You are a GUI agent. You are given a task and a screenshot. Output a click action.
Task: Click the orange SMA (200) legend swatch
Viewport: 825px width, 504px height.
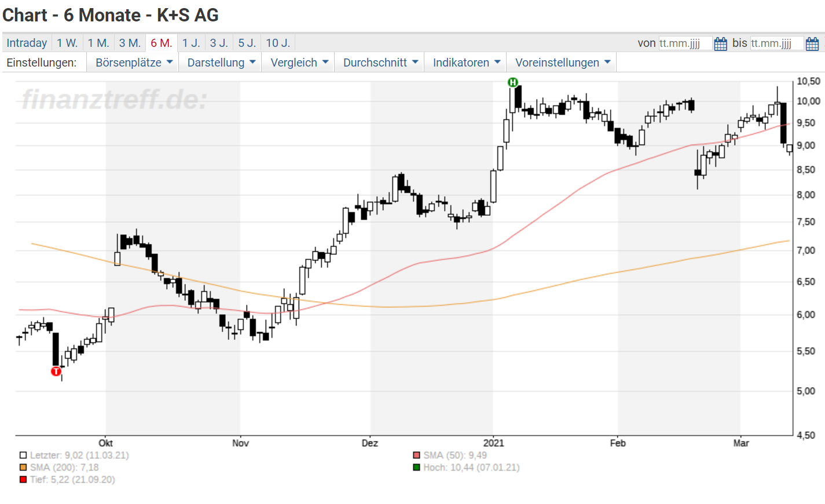click(23, 468)
